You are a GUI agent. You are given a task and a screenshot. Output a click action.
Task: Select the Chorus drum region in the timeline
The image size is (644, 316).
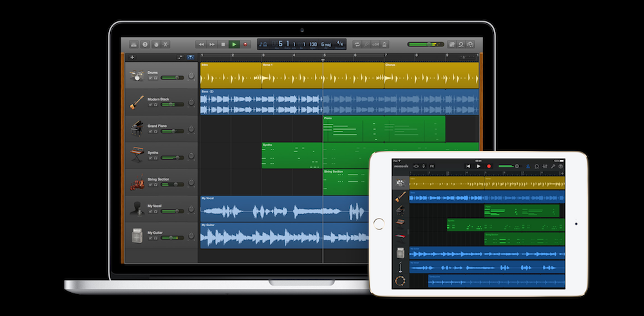(x=430, y=76)
